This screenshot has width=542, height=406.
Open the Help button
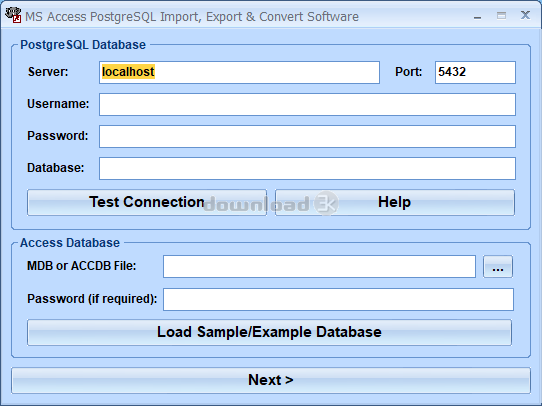pos(395,202)
